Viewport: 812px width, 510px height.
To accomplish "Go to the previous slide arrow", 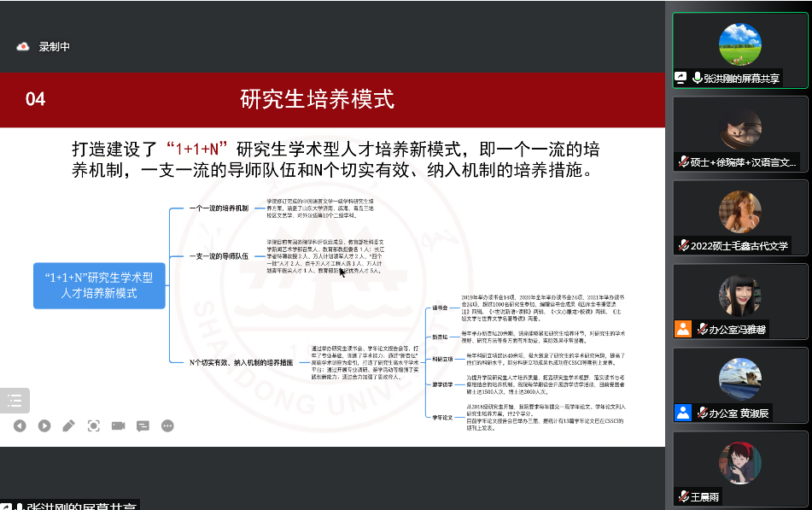I will [x=20, y=425].
